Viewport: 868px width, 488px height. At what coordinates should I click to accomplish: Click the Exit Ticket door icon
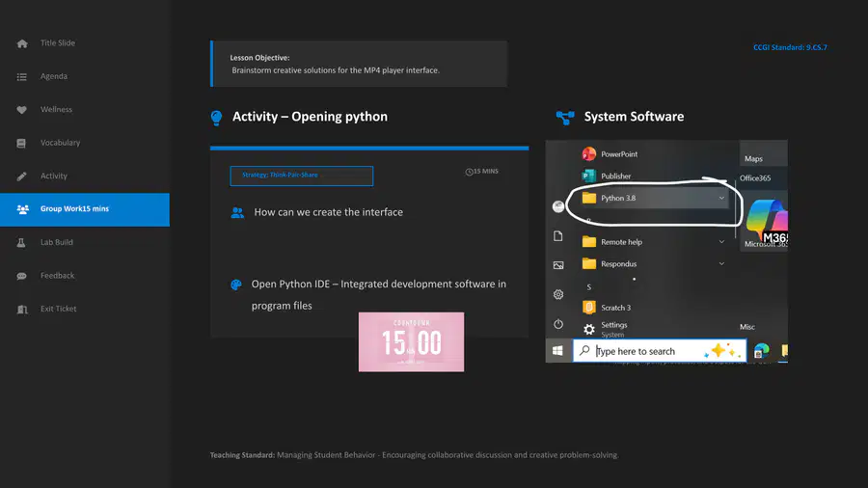coord(22,310)
